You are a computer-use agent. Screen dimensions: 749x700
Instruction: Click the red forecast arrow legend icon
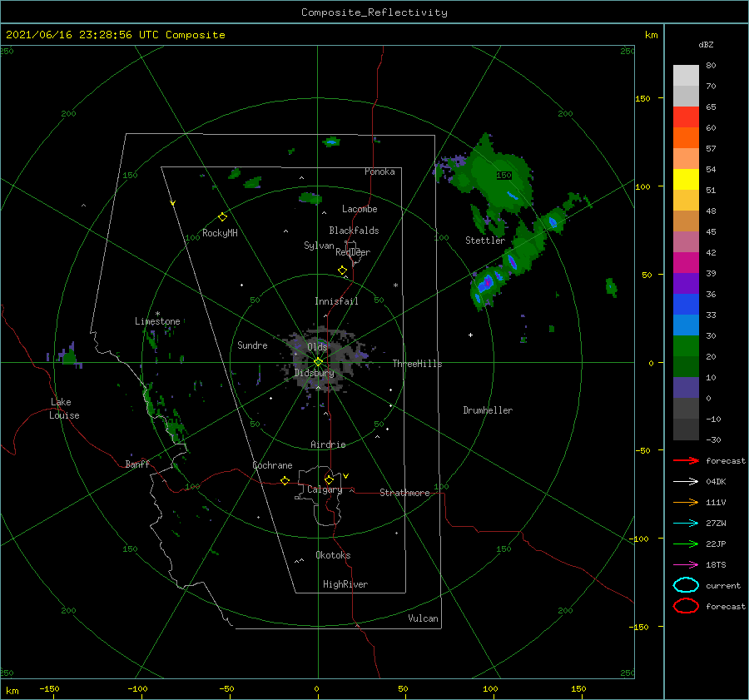pyautogui.click(x=686, y=460)
